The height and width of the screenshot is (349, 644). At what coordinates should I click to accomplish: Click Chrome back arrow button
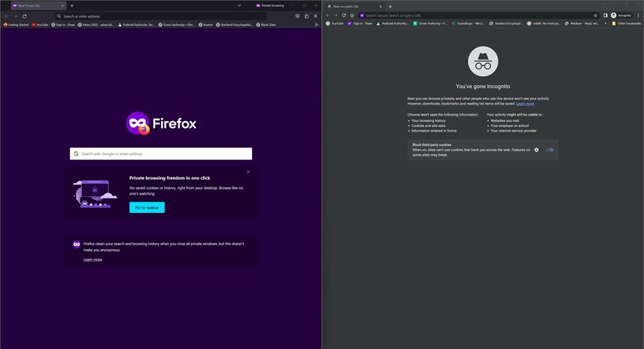point(328,15)
